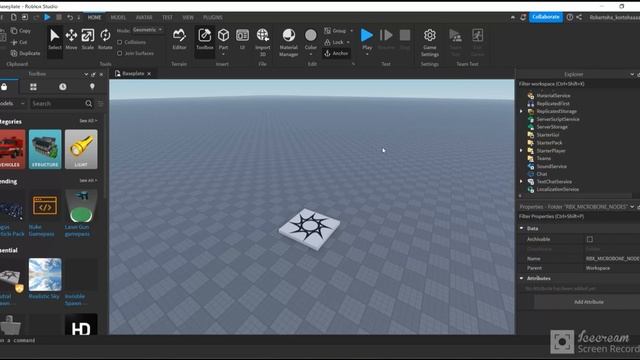Open the Structure category thumbnail
This screenshot has height=360, width=640.
click(45, 149)
